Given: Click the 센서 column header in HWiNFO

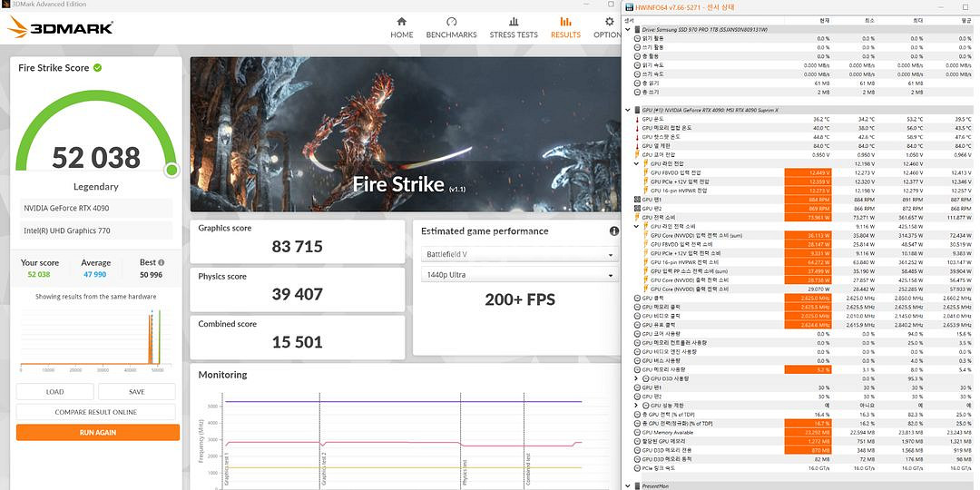Looking at the screenshot, I should 632,21.
